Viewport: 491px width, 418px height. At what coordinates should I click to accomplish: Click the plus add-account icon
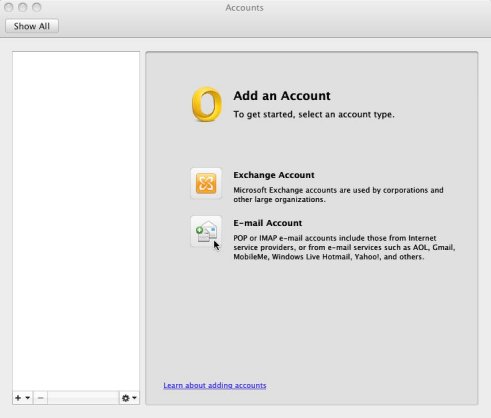[18, 398]
